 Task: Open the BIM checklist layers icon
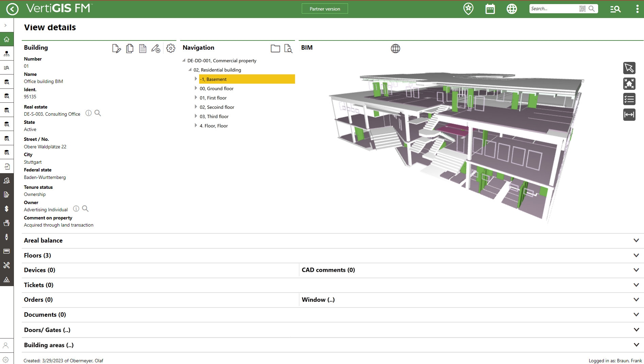click(x=629, y=99)
